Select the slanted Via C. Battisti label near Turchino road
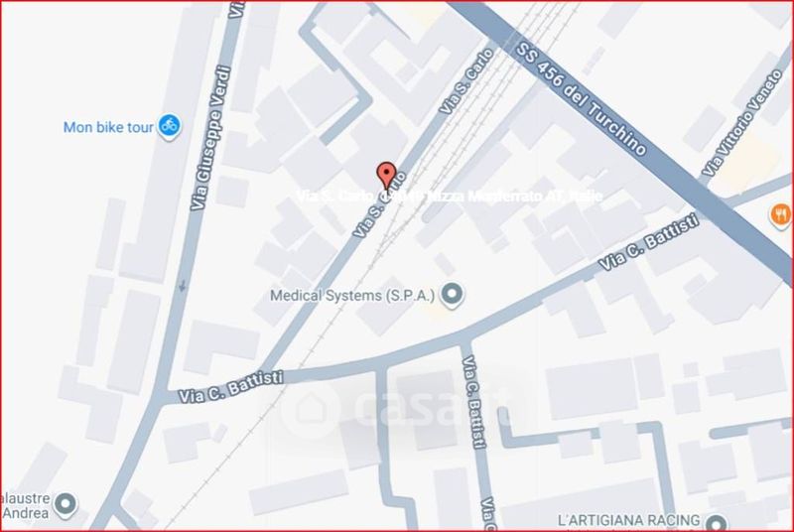Screen dimensions: 794x532 [649, 242]
